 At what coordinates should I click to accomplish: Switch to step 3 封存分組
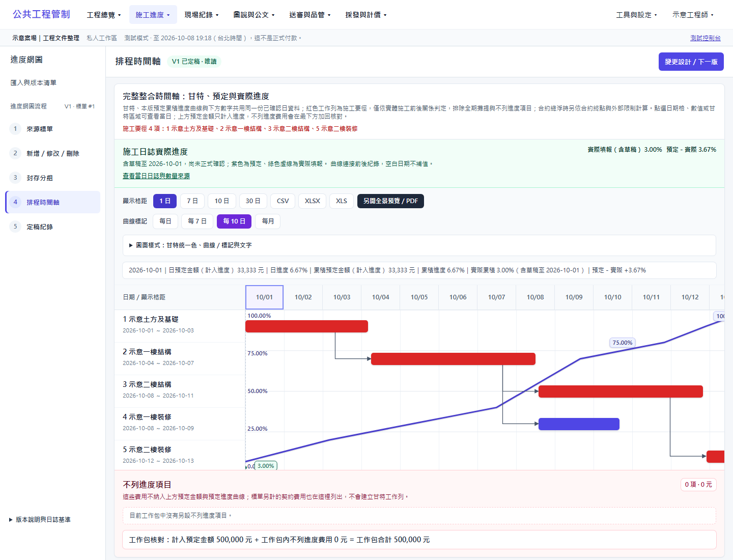click(53, 178)
